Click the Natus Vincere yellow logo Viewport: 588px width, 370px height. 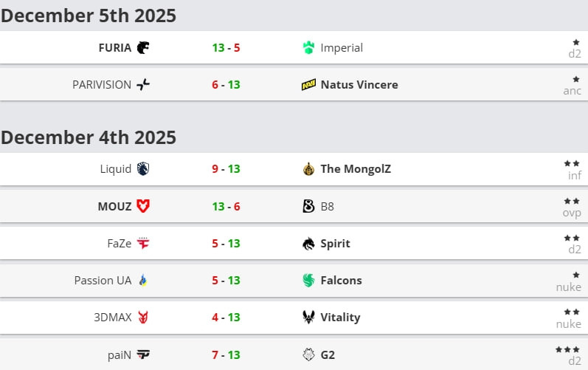click(x=308, y=85)
